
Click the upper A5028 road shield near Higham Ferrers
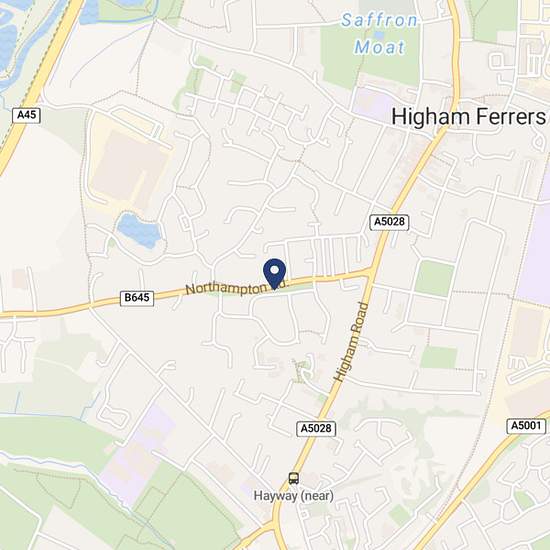pyautogui.click(x=389, y=222)
